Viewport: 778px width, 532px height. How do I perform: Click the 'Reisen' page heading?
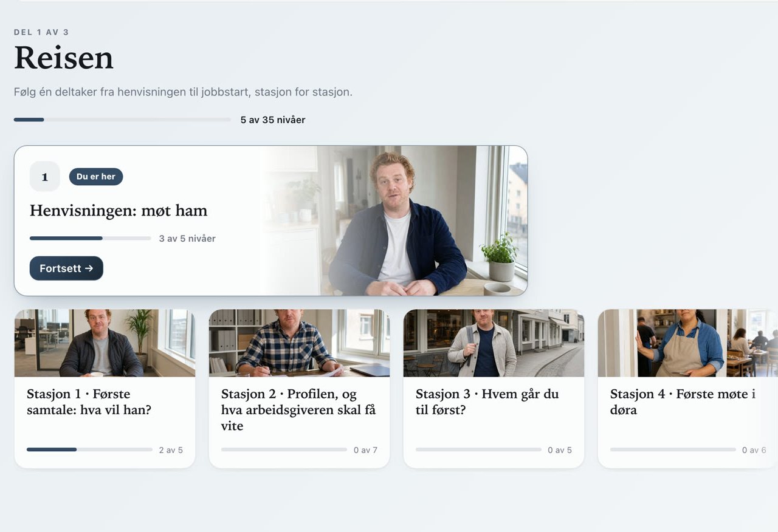click(64, 58)
